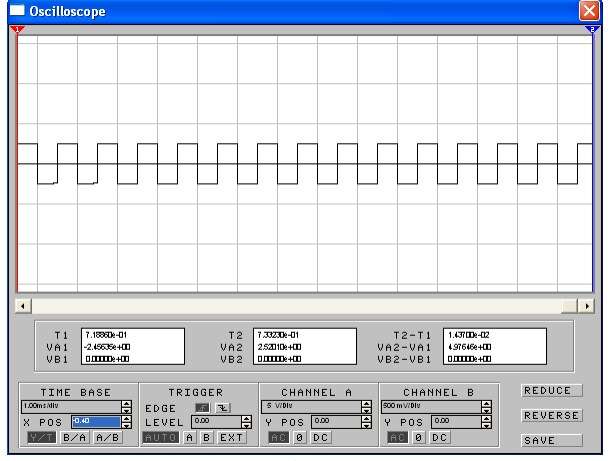
Task: Click red T1 cursor marker
Action: [x=17, y=31]
